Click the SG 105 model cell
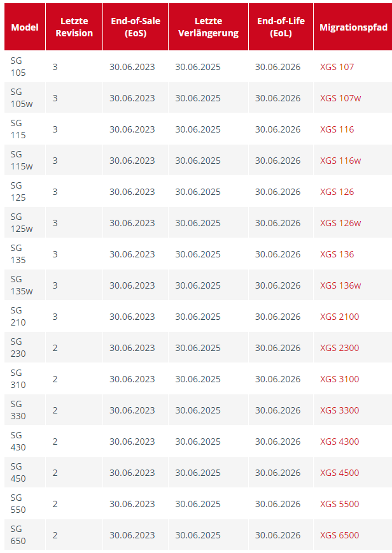Image resolution: width=392 pixels, height=553 pixels. click(25, 67)
